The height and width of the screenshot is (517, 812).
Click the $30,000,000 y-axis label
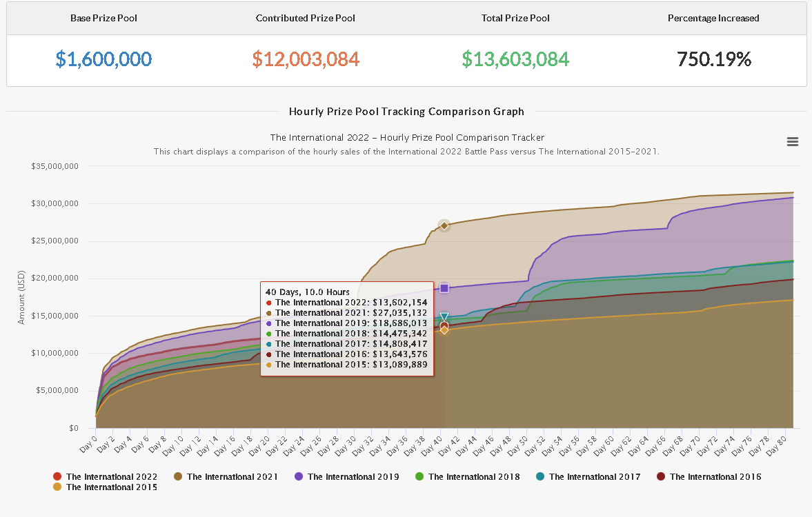[x=55, y=203]
